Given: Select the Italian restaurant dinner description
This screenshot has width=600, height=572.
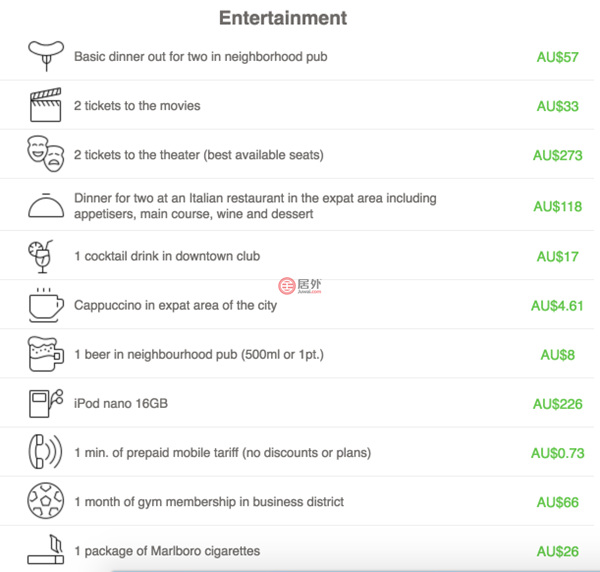Looking at the screenshot, I should (x=255, y=206).
